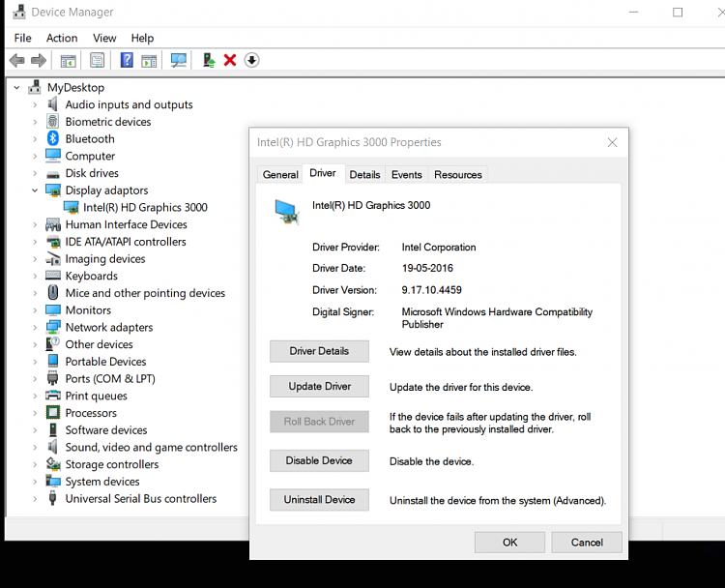Click driver version 9.17.10.4459 text
This screenshot has width=725, height=588.
click(431, 290)
